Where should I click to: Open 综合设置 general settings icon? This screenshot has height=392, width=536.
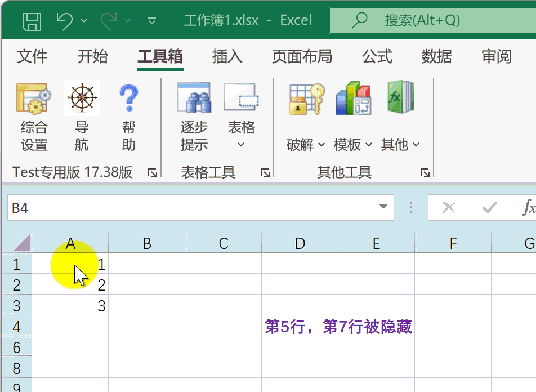[x=34, y=99]
